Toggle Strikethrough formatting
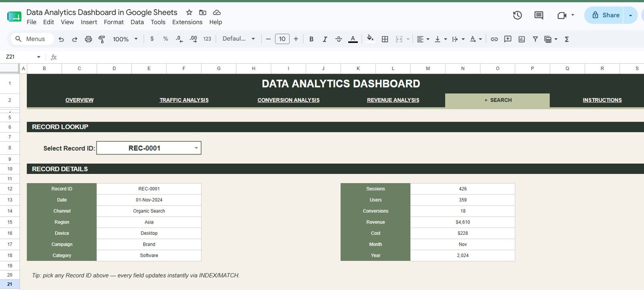 (x=339, y=39)
